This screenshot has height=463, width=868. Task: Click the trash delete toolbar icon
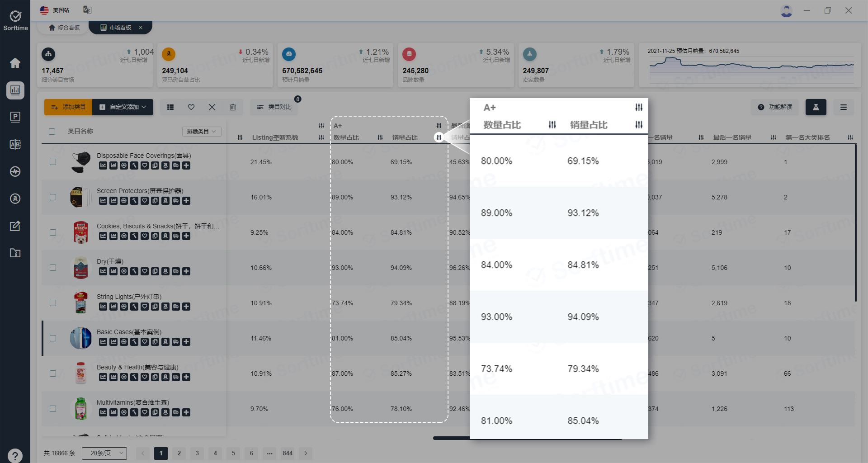[x=233, y=107]
